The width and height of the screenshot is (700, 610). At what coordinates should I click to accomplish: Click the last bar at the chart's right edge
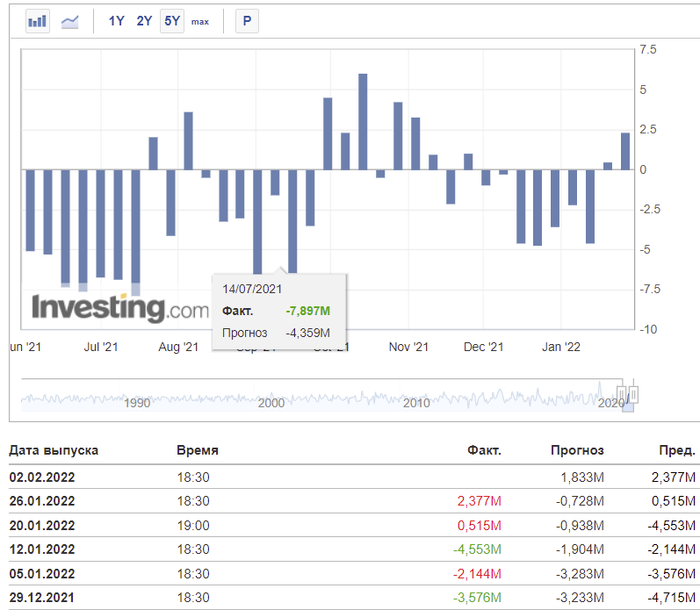click(625, 151)
